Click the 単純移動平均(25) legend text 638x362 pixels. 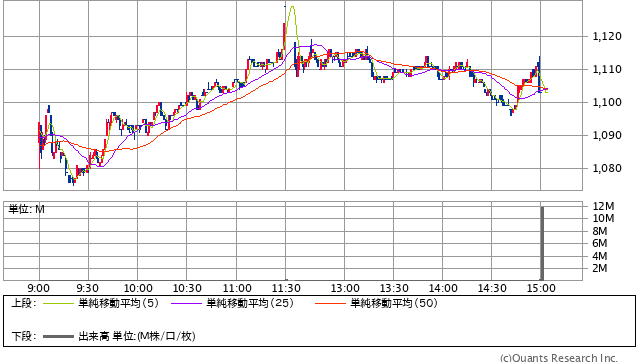click(x=250, y=303)
